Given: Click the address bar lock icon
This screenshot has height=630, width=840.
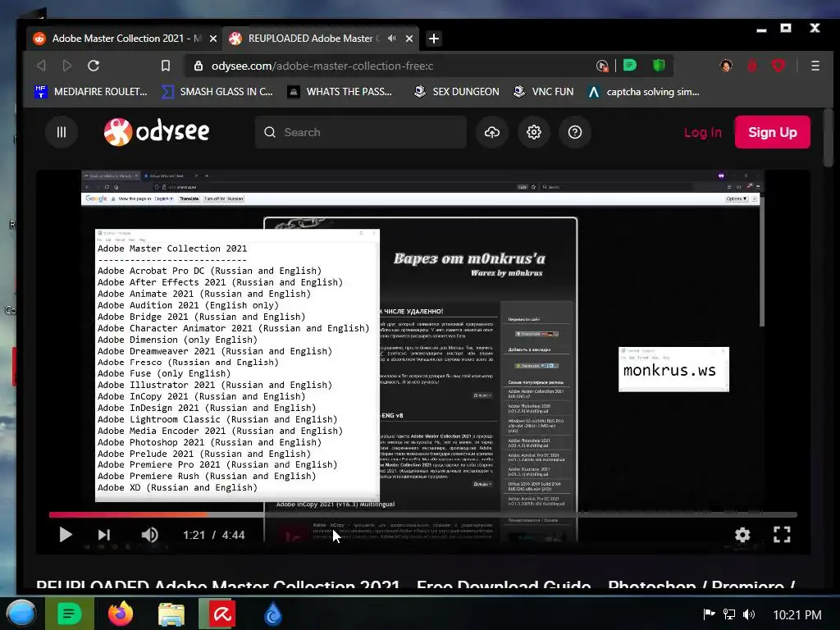Looking at the screenshot, I should 199,66.
